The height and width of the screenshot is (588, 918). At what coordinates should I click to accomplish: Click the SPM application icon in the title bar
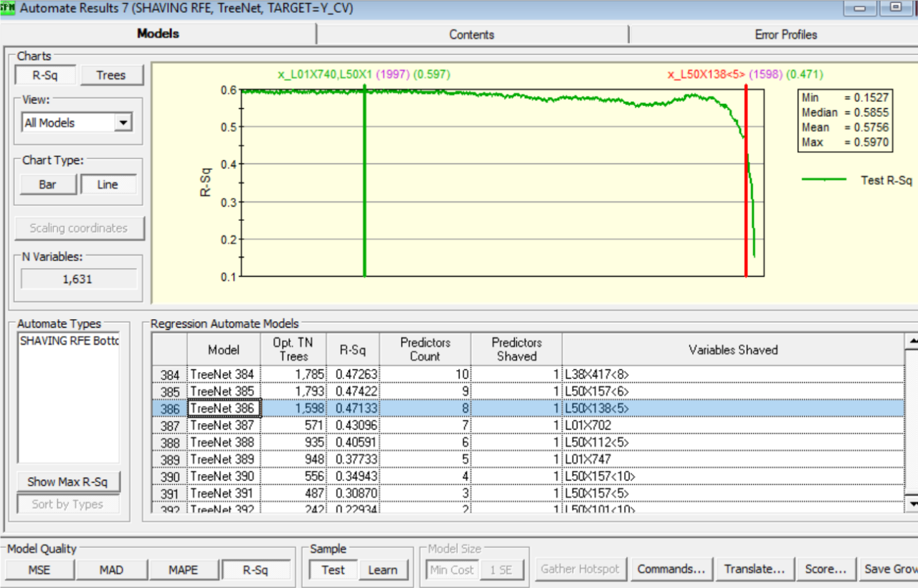coord(8,8)
